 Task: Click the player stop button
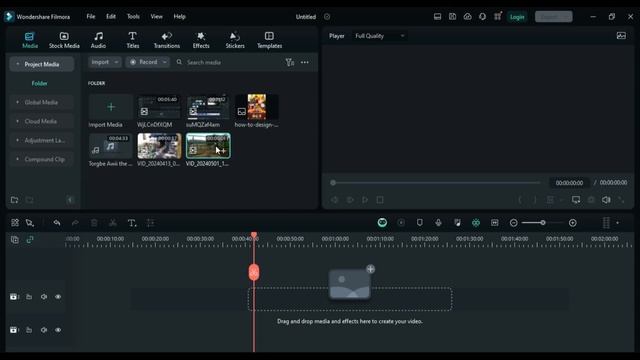tap(380, 200)
